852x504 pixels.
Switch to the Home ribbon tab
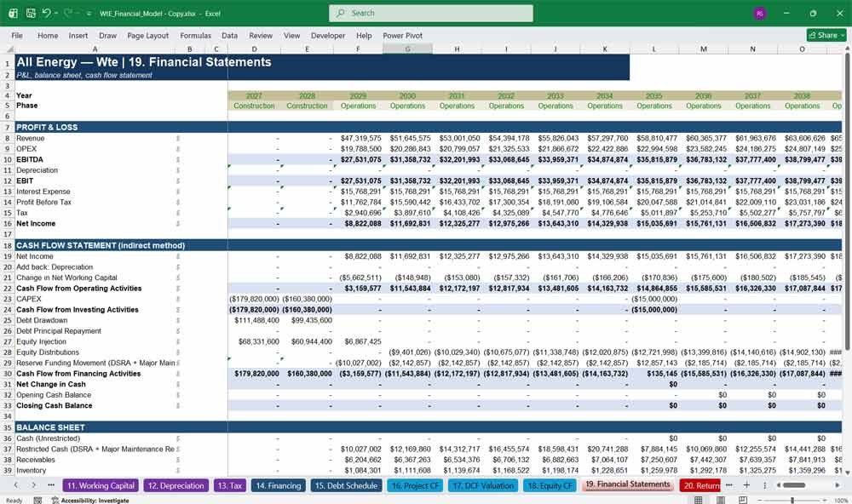point(48,35)
